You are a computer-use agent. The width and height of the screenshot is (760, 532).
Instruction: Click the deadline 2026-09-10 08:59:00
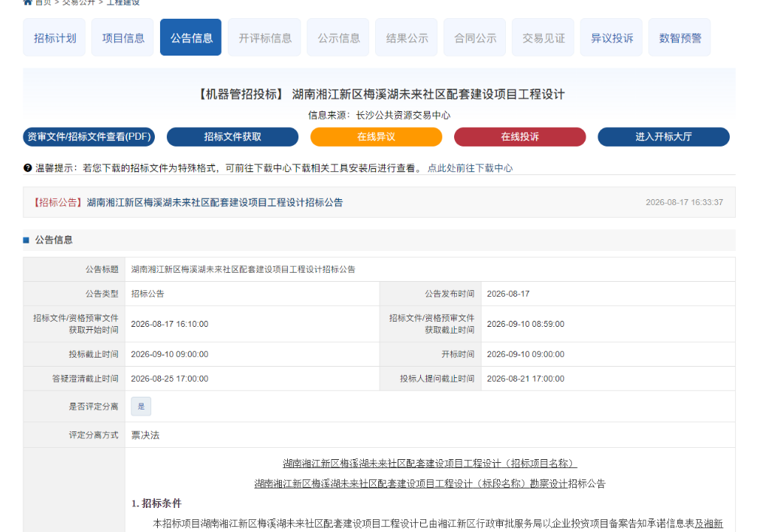pyautogui.click(x=526, y=324)
